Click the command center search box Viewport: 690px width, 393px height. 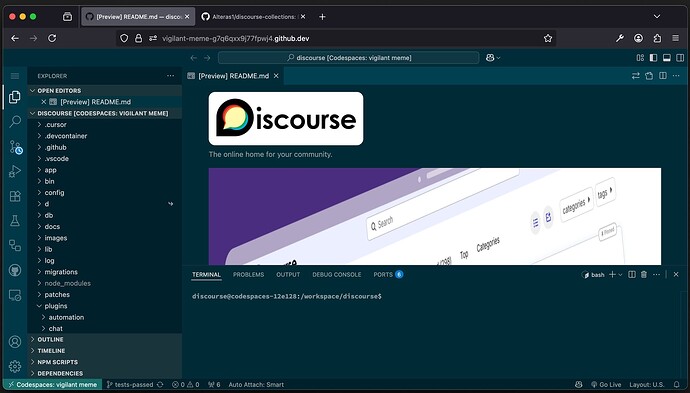click(x=349, y=58)
